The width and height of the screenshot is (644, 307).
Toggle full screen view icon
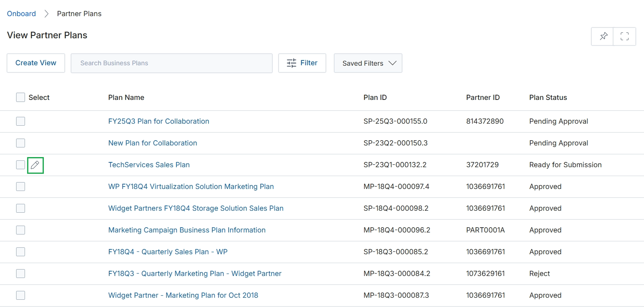click(625, 36)
